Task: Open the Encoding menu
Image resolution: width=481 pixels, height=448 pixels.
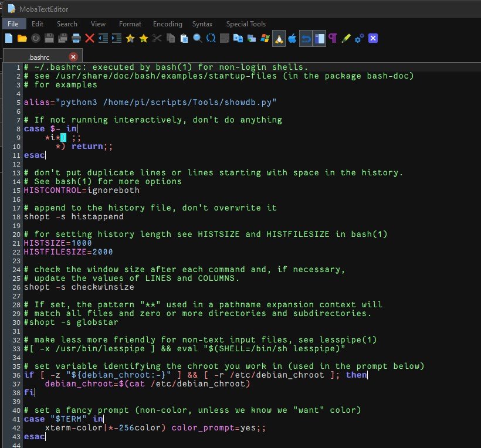Action: coord(167,24)
